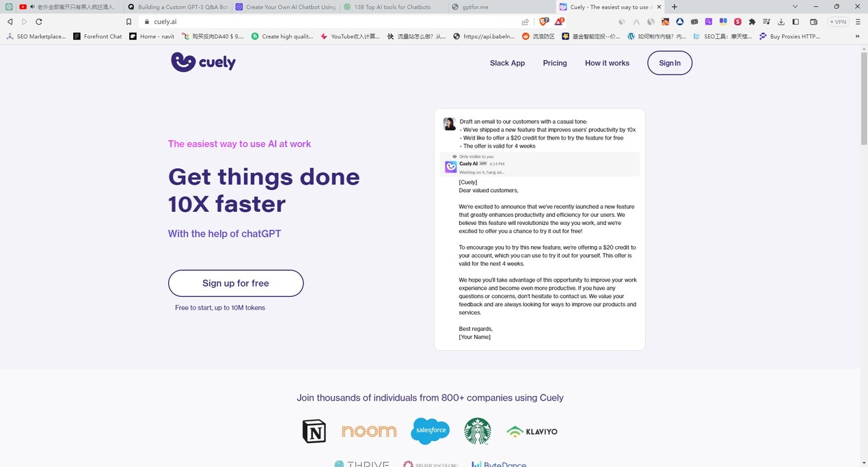Switch to the '138 Top AI tools for Chatbots' tab
868x467 pixels.
391,7
